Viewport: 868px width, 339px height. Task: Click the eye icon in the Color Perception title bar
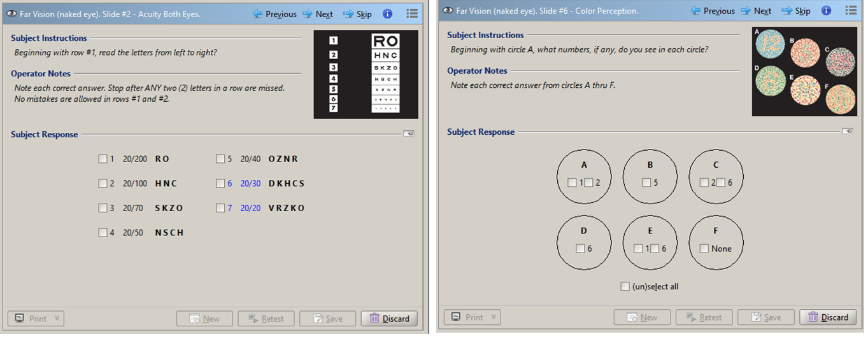pos(448,11)
